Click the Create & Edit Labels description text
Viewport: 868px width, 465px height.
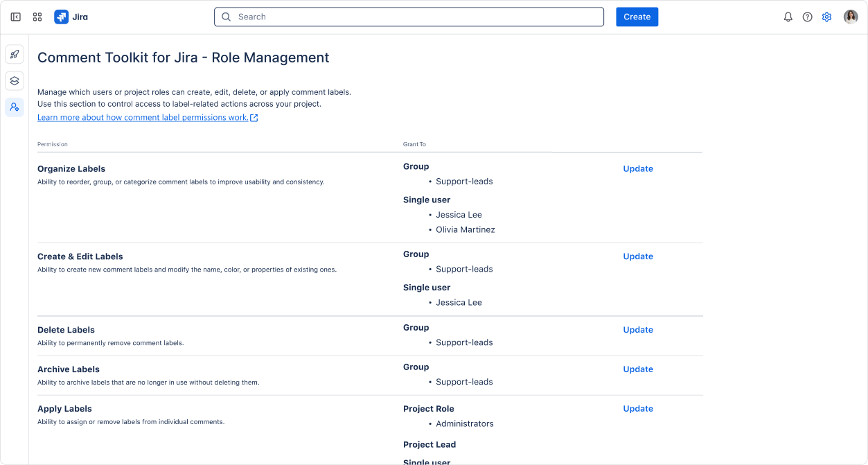187,270
